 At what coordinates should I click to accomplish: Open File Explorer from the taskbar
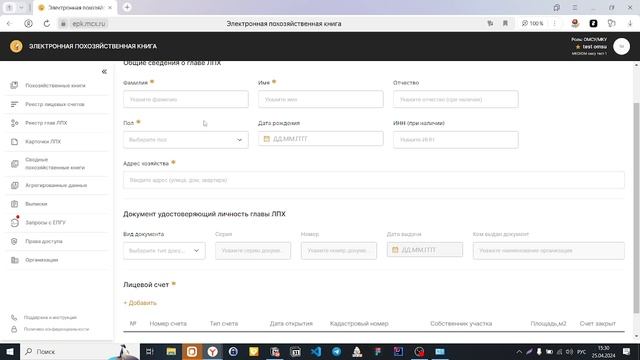(x=171, y=351)
